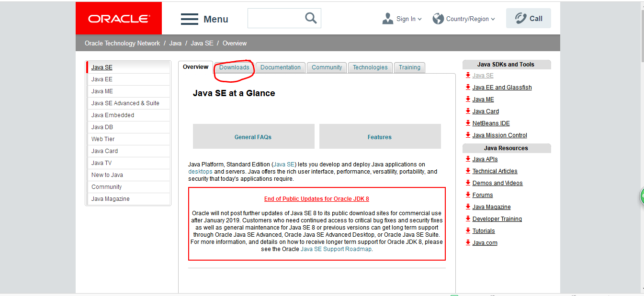Select Java TV in sidebar
The width and height of the screenshot is (644, 296).
click(x=128, y=163)
